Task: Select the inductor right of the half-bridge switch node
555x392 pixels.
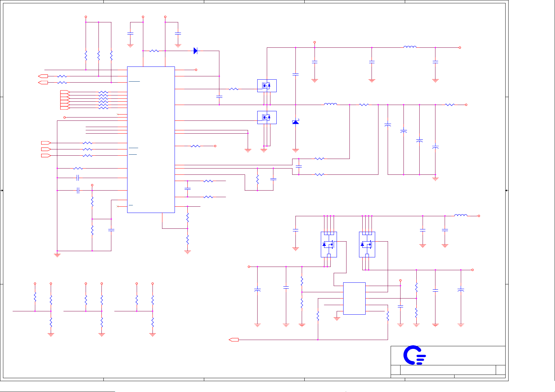Action: click(330, 104)
